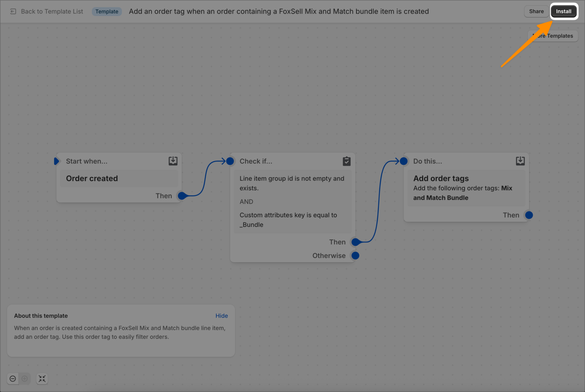Click the clipboard check icon on condition card
The height and width of the screenshot is (392, 585).
pos(346,161)
